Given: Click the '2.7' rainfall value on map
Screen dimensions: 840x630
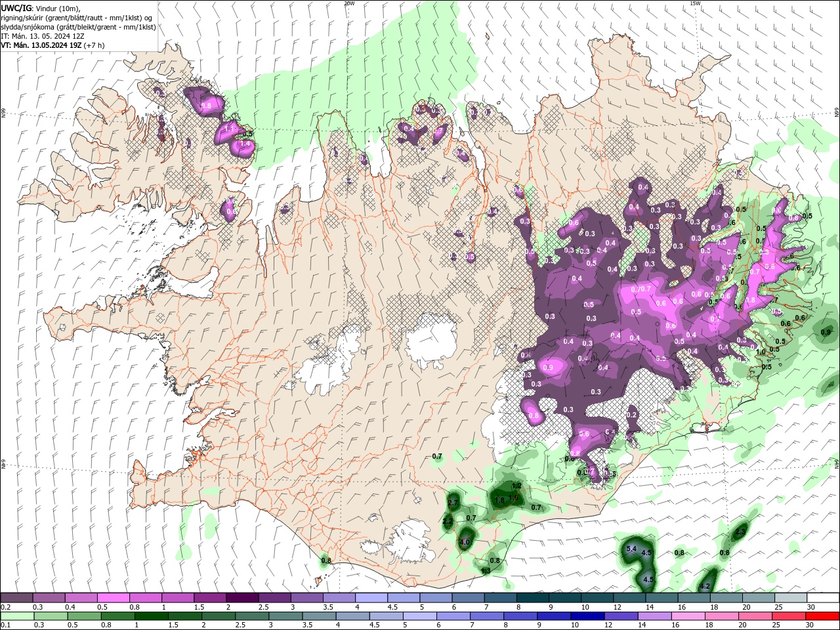Looking at the screenshot, I should pyautogui.click(x=453, y=503).
